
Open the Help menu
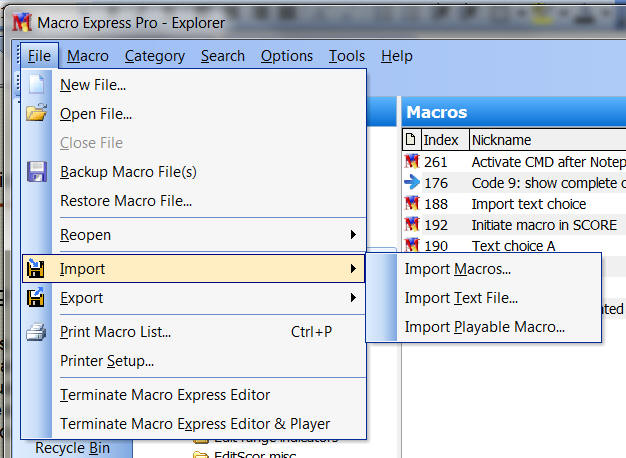coord(396,56)
